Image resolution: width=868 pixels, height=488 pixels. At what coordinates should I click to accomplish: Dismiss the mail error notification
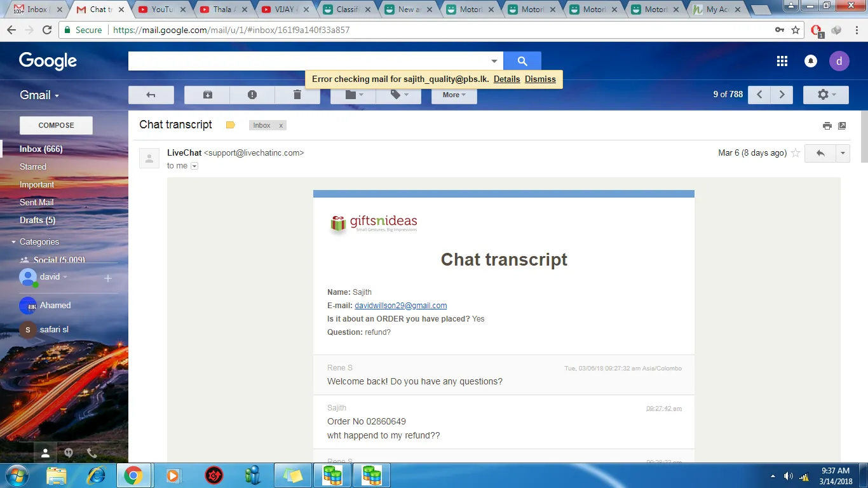[x=540, y=79]
